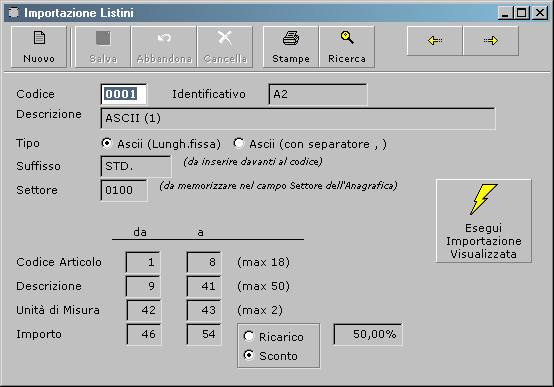Click Codice Articolo 'da' field
This screenshot has height=387, width=554.
(143, 262)
